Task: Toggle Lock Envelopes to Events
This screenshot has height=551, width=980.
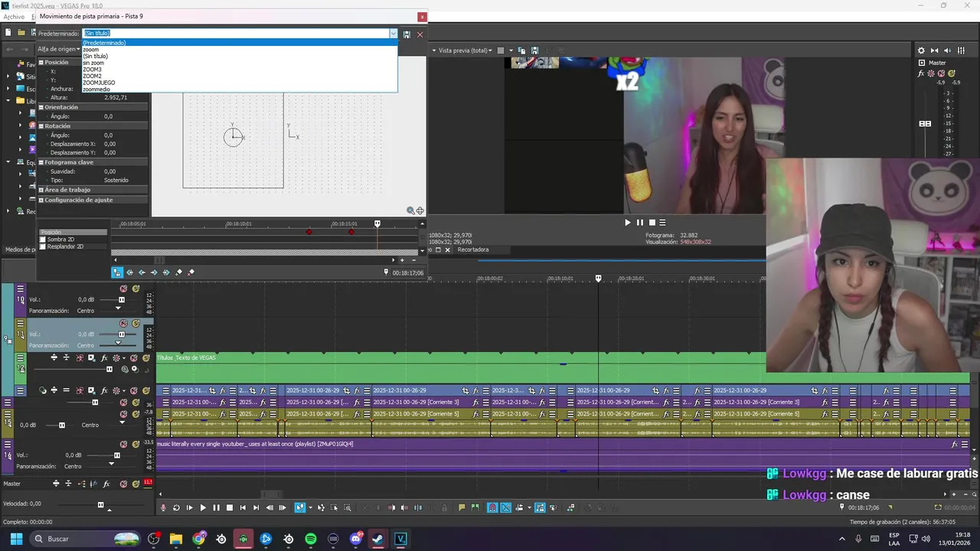Action: (x=540, y=507)
